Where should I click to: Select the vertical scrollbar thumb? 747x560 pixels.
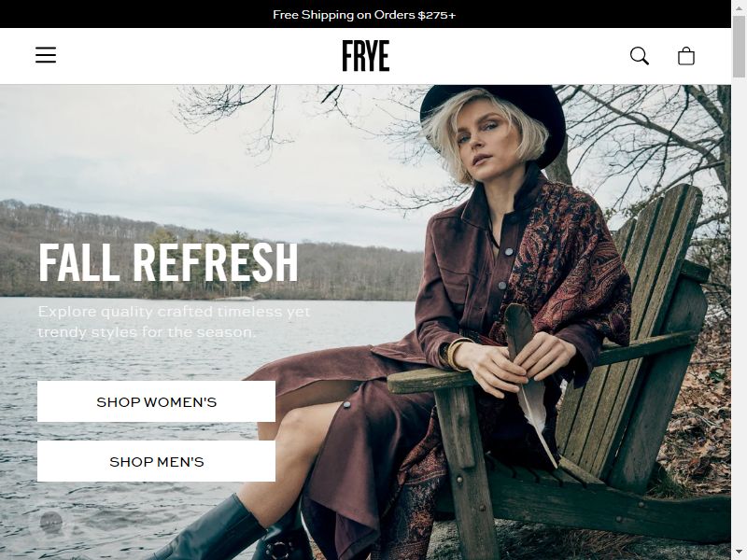pyautogui.click(x=739, y=46)
